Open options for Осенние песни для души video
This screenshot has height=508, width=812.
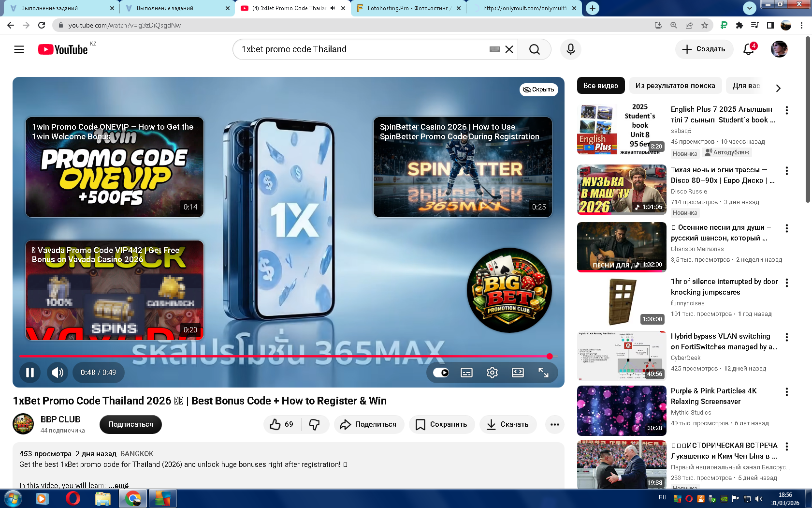click(787, 228)
